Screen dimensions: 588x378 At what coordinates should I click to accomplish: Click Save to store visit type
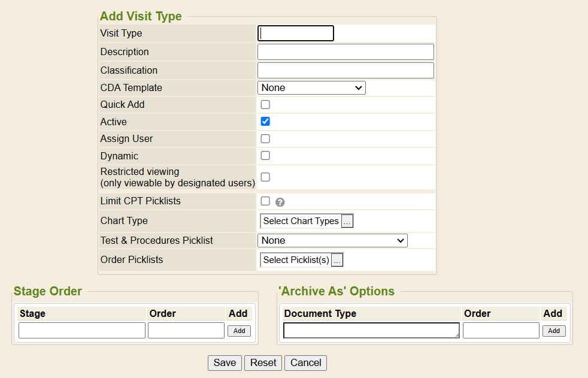click(x=225, y=363)
